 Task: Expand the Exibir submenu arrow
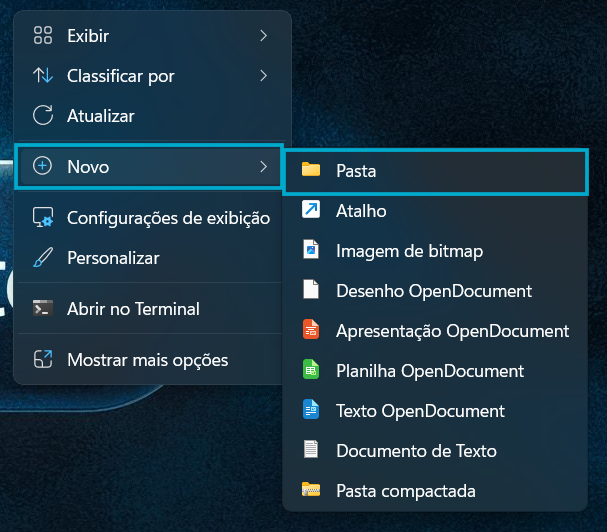click(263, 36)
